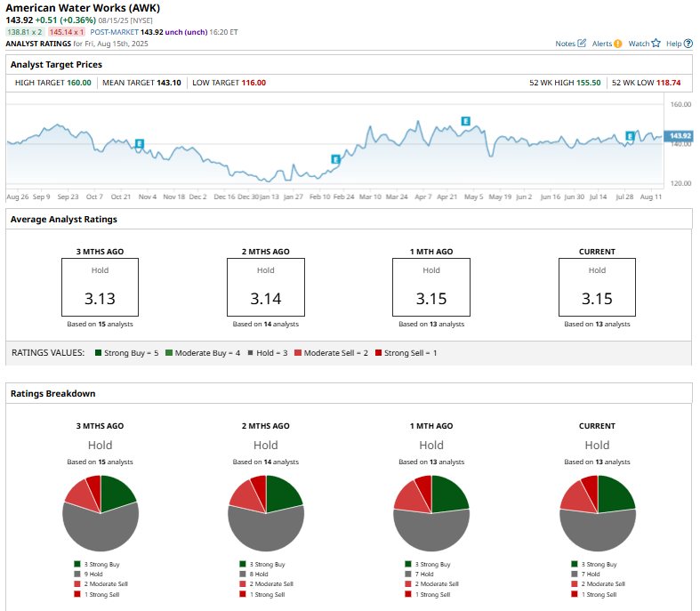Click 'Based on 15 analysts' under 3.13
The height and width of the screenshot is (611, 700).
(100, 324)
